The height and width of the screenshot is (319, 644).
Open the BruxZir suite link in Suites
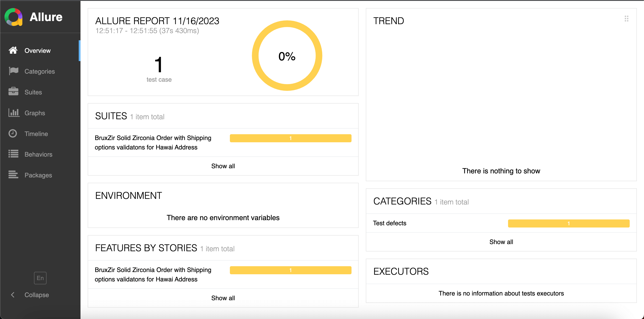click(153, 143)
